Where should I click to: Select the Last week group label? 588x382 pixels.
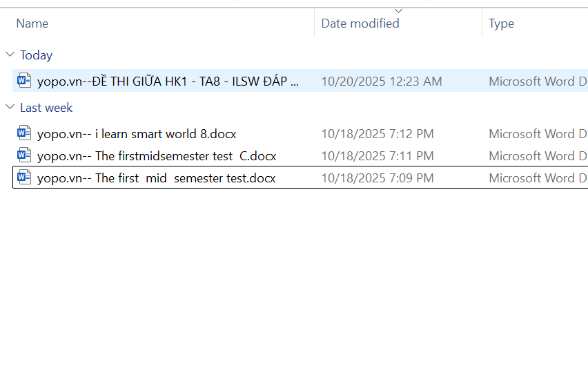tap(46, 108)
